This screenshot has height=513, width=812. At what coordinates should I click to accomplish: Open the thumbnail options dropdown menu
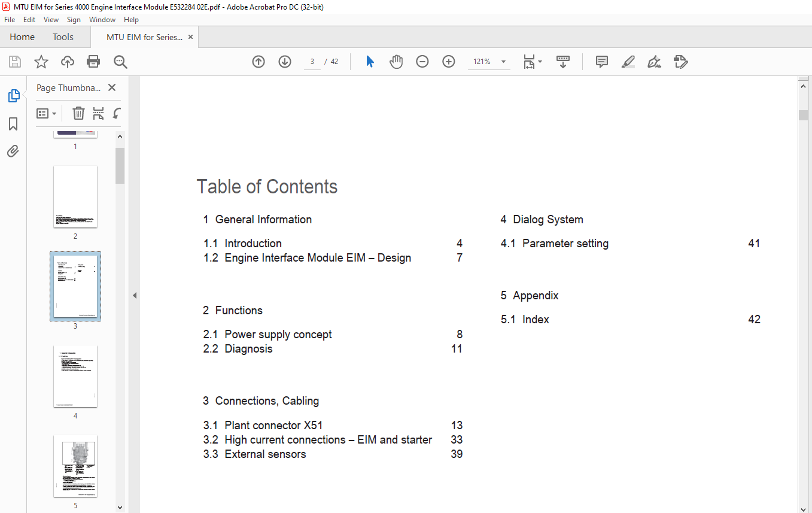[x=47, y=113]
